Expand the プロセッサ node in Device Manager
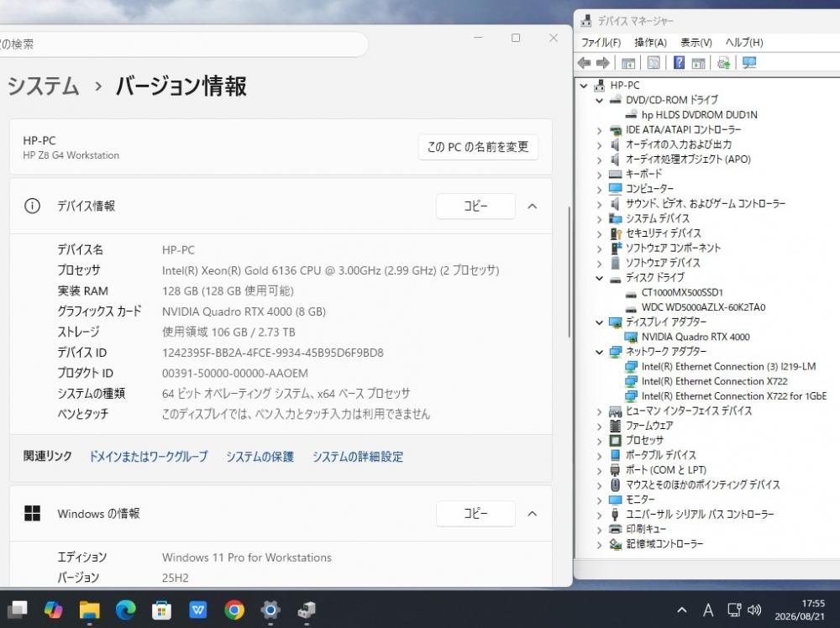The width and height of the screenshot is (840, 628). (x=600, y=441)
